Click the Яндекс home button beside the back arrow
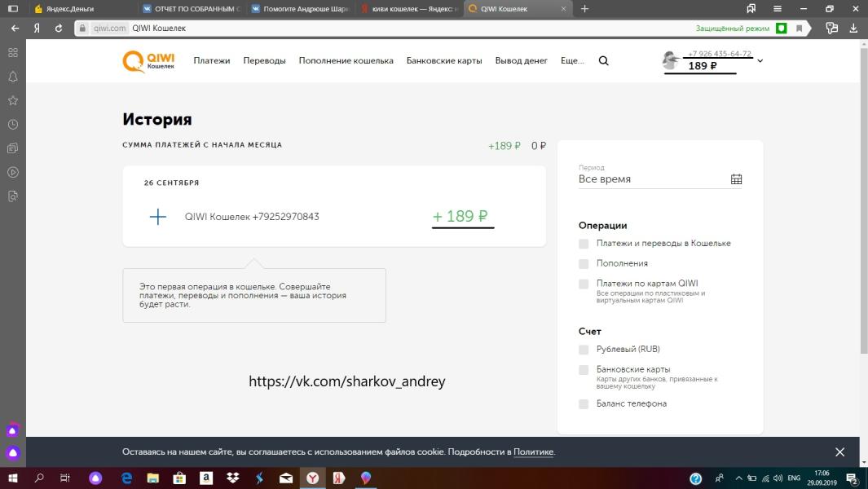 37,29
